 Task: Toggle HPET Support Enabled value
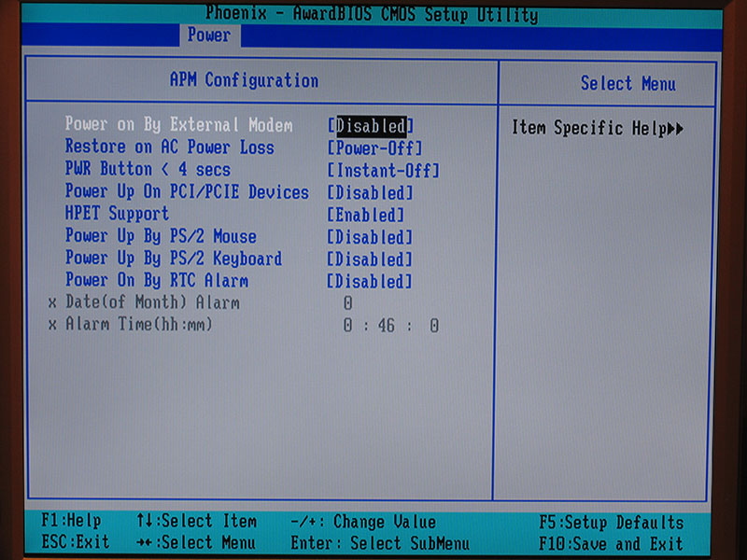pyautogui.click(x=365, y=215)
